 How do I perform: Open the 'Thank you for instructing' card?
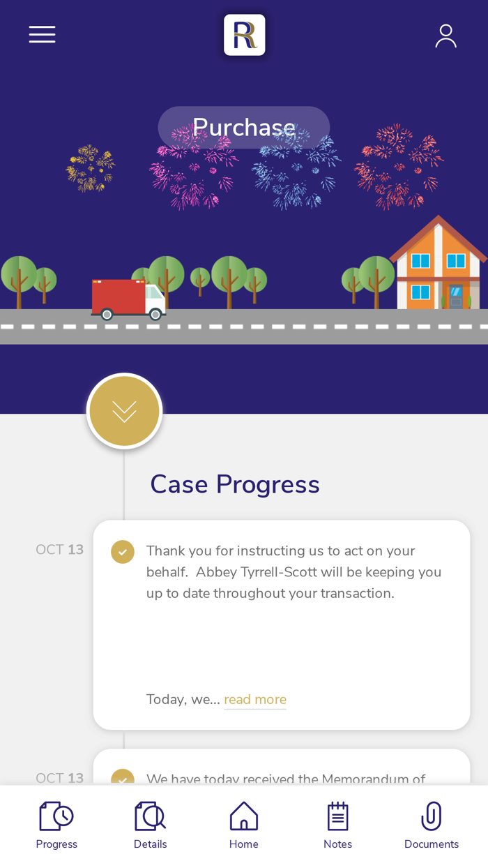point(293,628)
